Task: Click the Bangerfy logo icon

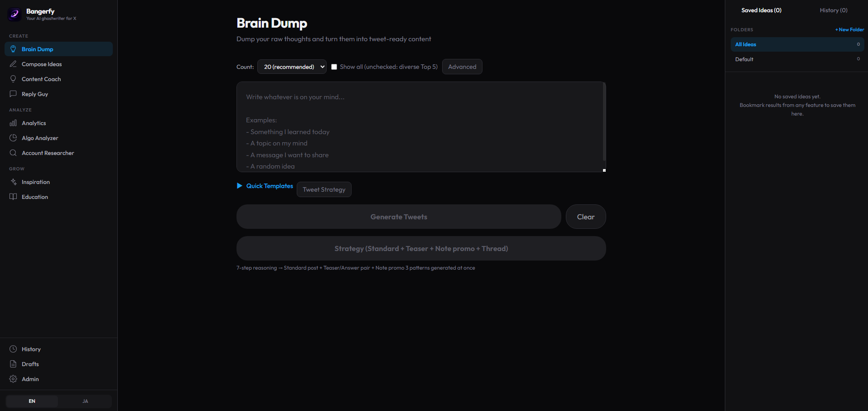Action: (14, 14)
